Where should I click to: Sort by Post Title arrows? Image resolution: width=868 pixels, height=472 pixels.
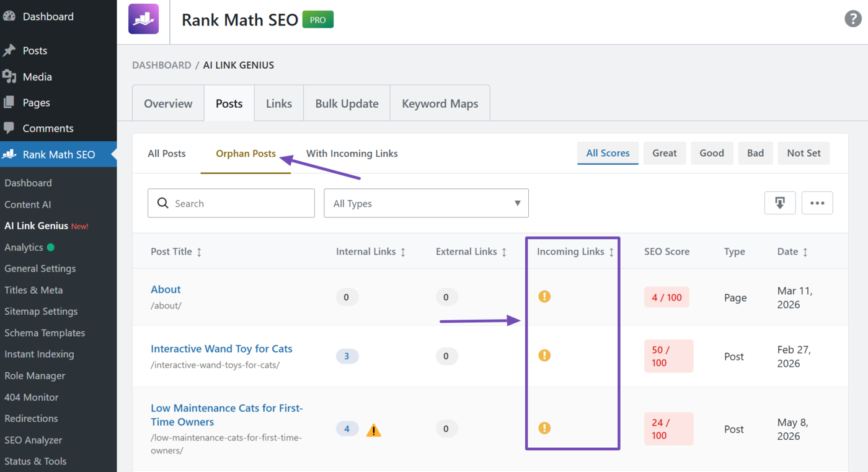(x=199, y=252)
